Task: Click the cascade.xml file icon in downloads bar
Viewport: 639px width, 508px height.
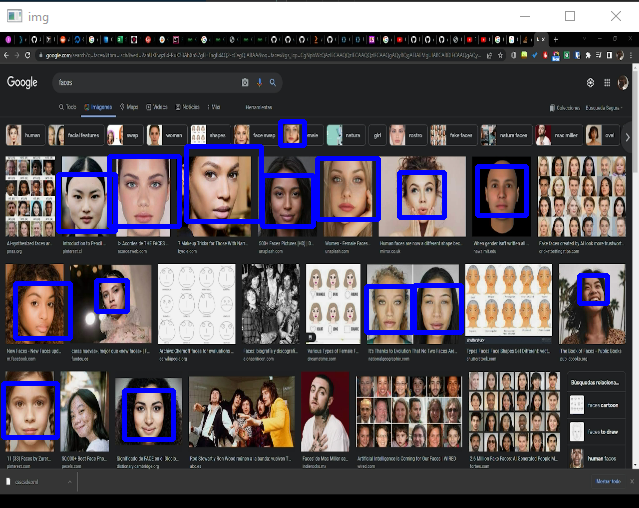Action: [8, 482]
